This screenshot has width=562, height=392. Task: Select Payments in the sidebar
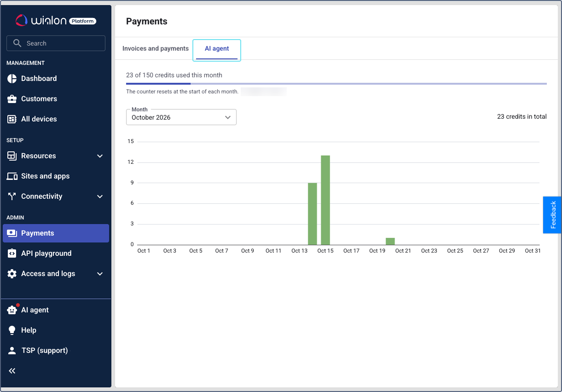pos(56,233)
